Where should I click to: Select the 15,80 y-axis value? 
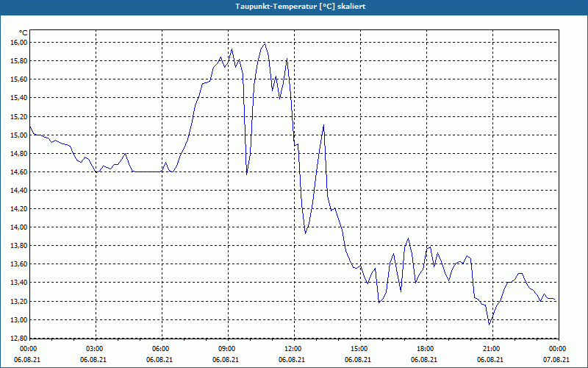pyautogui.click(x=21, y=61)
